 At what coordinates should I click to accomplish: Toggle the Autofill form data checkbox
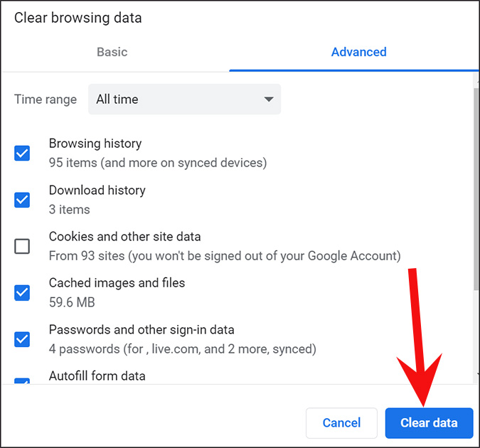click(x=22, y=381)
